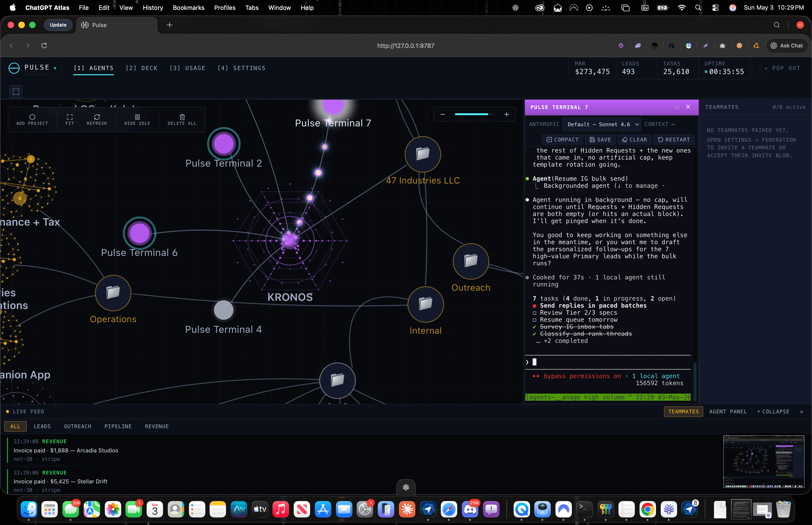Click the purple ghost extension icon in the browser toolbar
The height and width of the screenshot is (525, 812).
[x=638, y=46]
